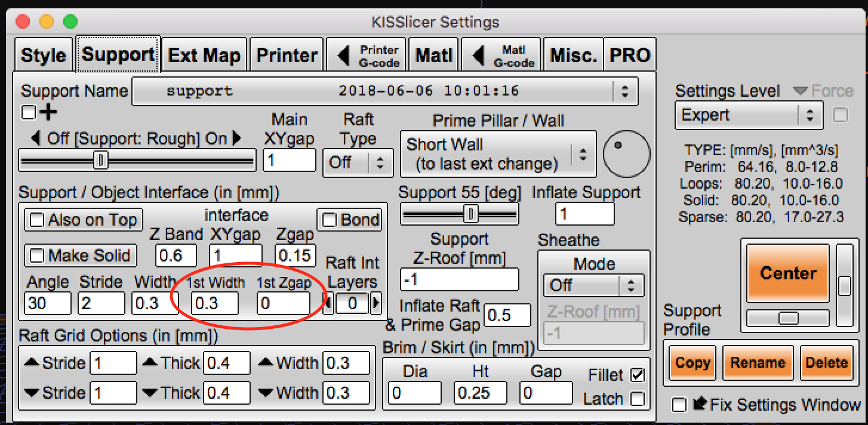Image resolution: width=868 pixels, height=425 pixels.
Task: Open the Sheathe Mode dropdown
Action: point(593,285)
